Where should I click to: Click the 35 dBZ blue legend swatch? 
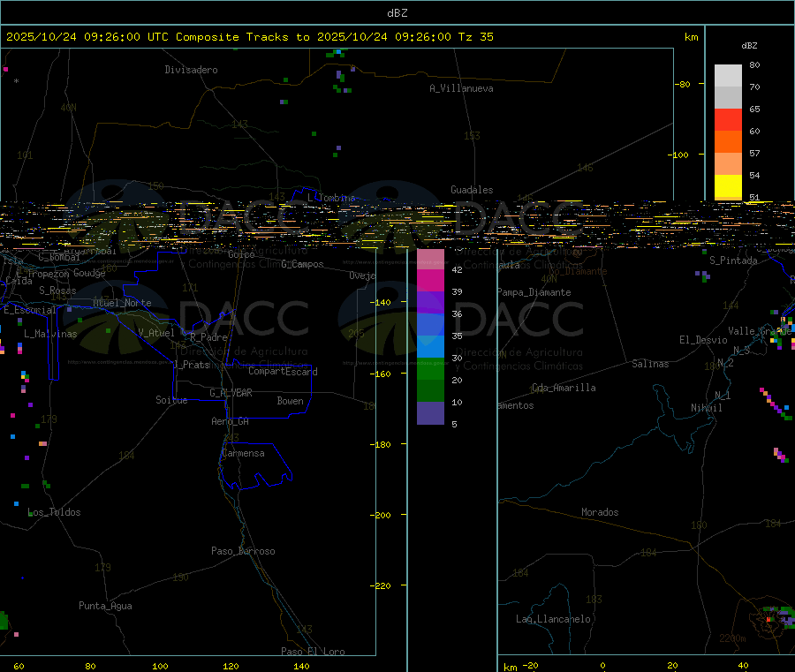(430, 347)
